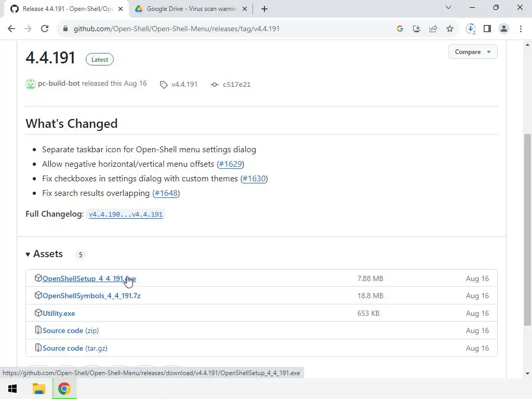532x399 pixels.
Task: Click package icon next to OpenShellSetup
Action: click(38, 278)
